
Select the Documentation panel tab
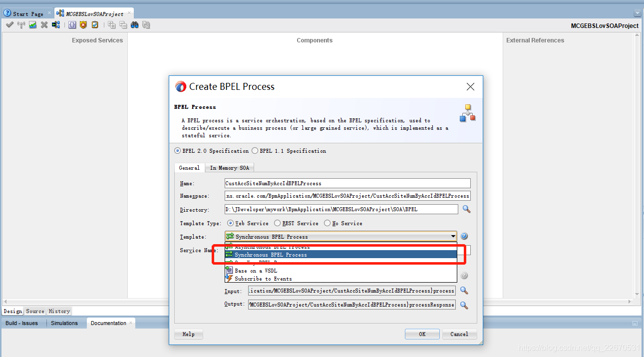tap(108, 323)
